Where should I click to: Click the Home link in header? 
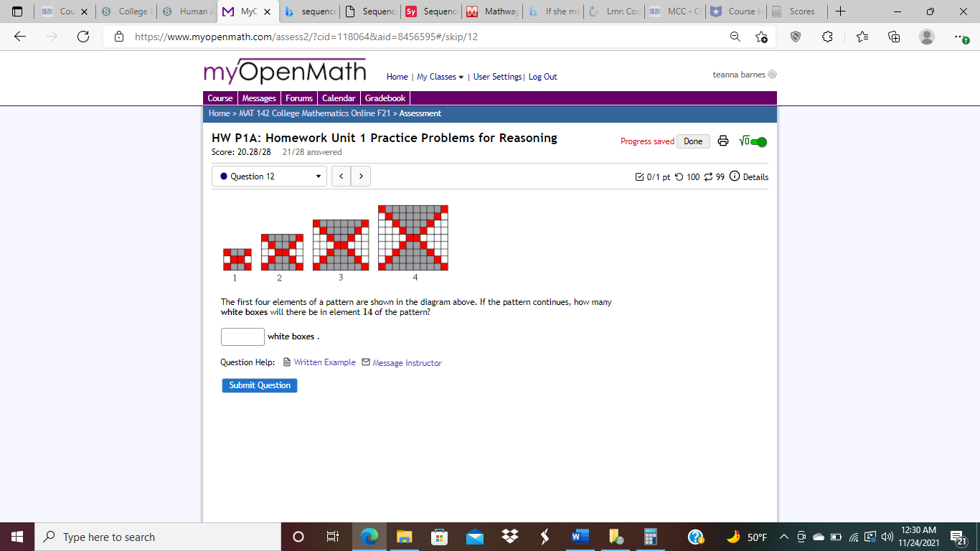click(397, 77)
